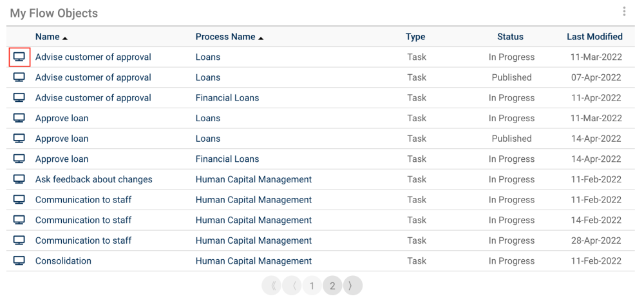Click the next page arrow
The height and width of the screenshot is (303, 644).
(x=352, y=285)
